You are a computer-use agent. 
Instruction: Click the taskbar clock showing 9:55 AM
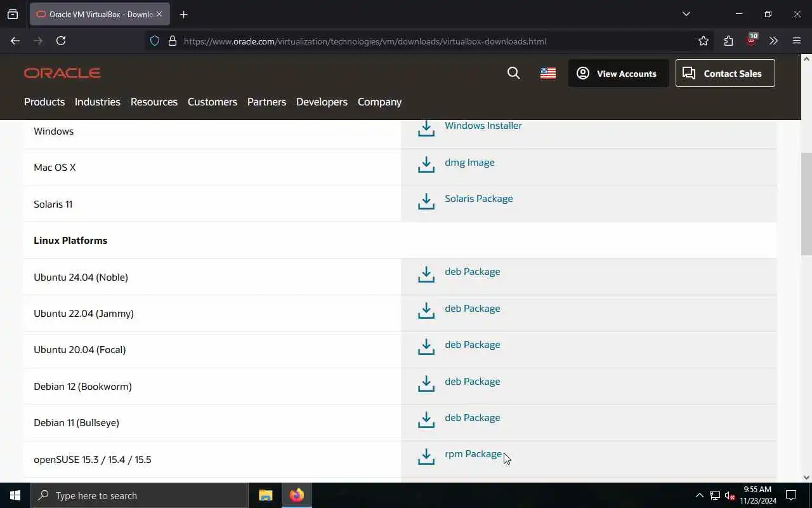(x=757, y=495)
